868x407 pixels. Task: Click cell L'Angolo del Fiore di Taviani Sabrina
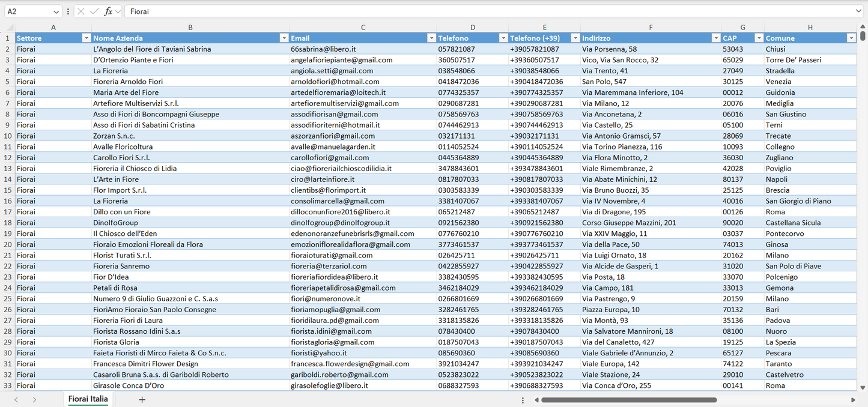tap(190, 49)
